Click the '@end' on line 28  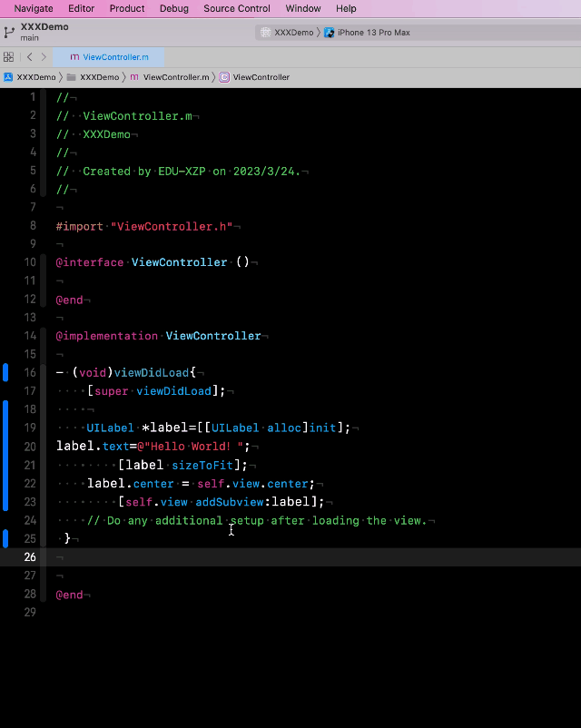69,595
